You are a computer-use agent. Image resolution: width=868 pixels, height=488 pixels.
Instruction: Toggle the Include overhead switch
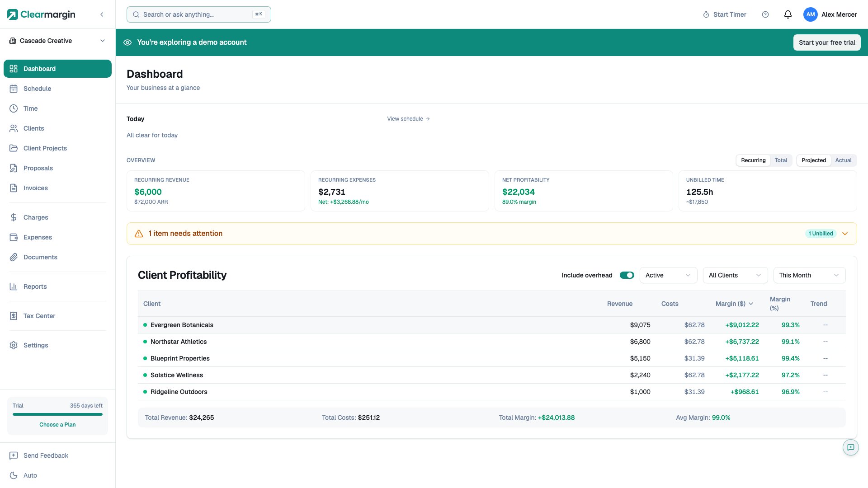[627, 275]
